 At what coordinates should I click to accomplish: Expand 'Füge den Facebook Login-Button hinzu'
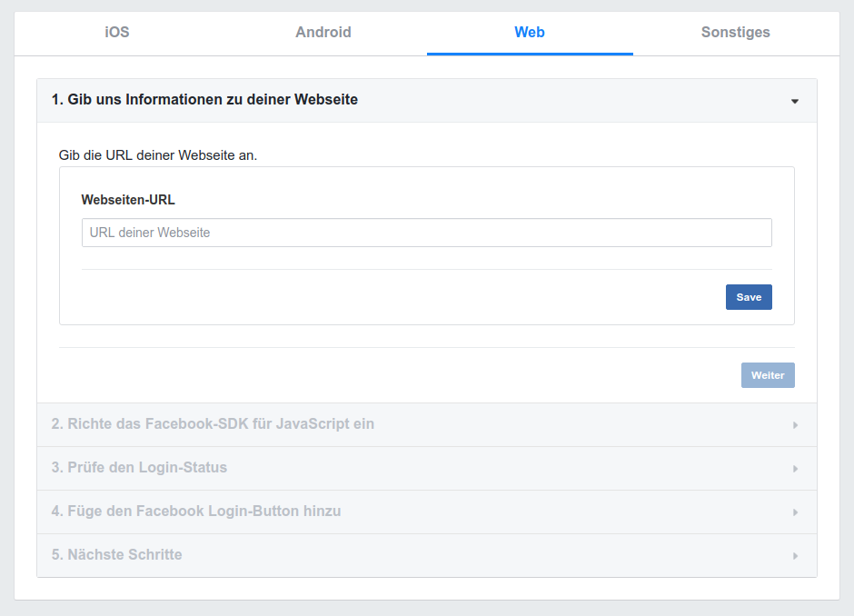pyautogui.click(x=196, y=512)
